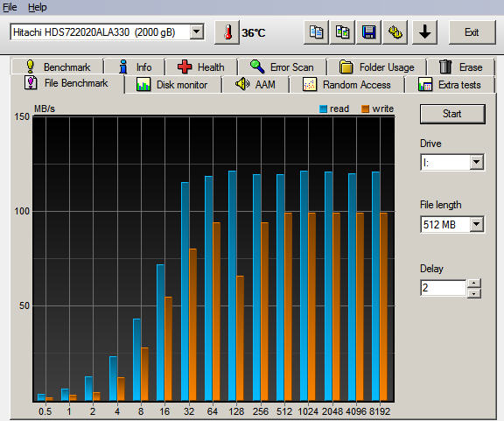The height and width of the screenshot is (421, 504).
Task: Open the Folder Usage tab
Action: (x=377, y=67)
